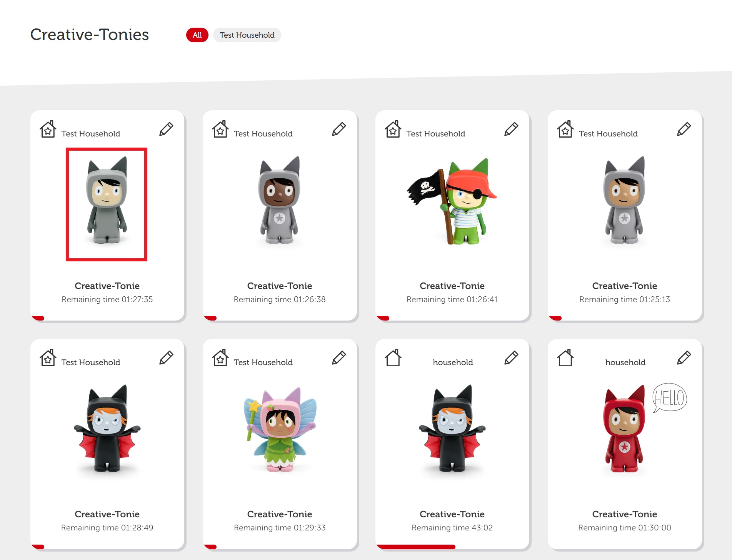This screenshot has width=732, height=560.
Task: Click the Test Household label on the pirate card
Action: pos(435,133)
